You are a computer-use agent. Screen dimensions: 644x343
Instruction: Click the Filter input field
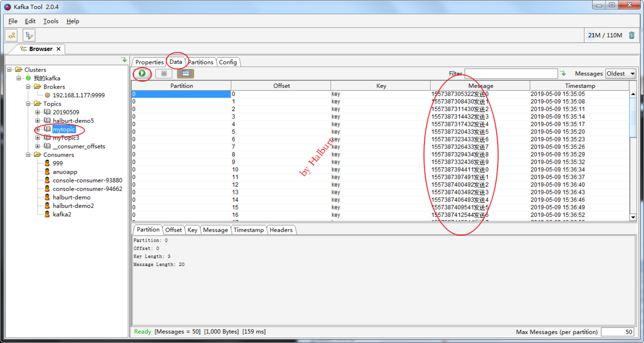[511, 74]
